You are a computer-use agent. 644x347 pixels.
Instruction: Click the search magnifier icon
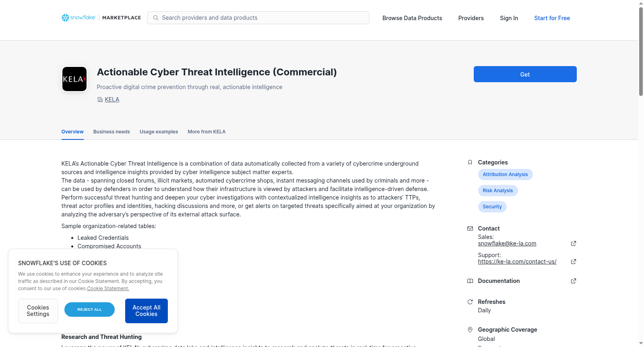click(156, 18)
